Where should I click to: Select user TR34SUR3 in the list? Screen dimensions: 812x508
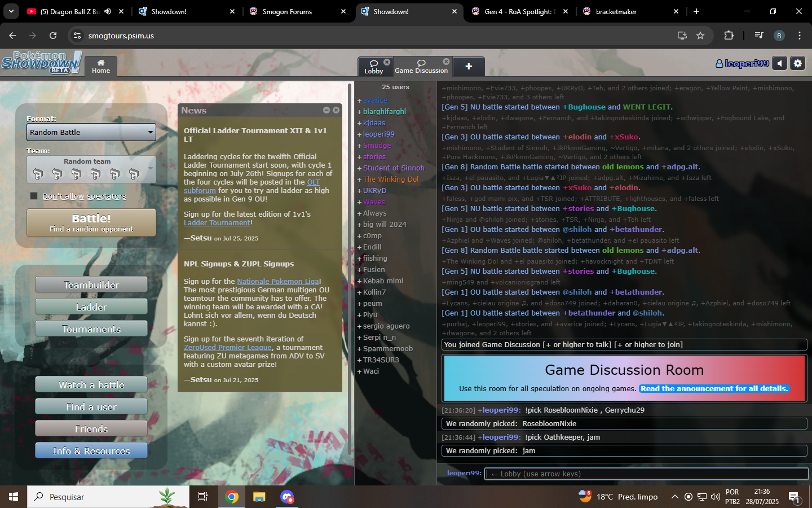[x=381, y=360]
